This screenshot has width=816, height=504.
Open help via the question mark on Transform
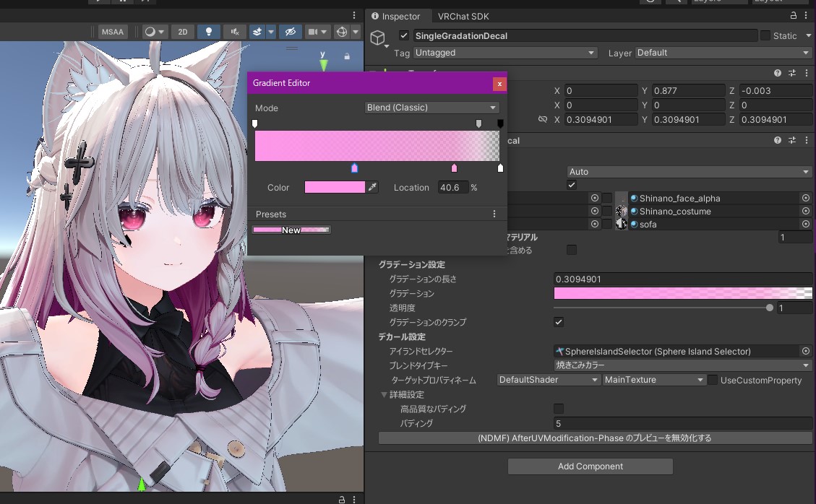click(x=777, y=72)
